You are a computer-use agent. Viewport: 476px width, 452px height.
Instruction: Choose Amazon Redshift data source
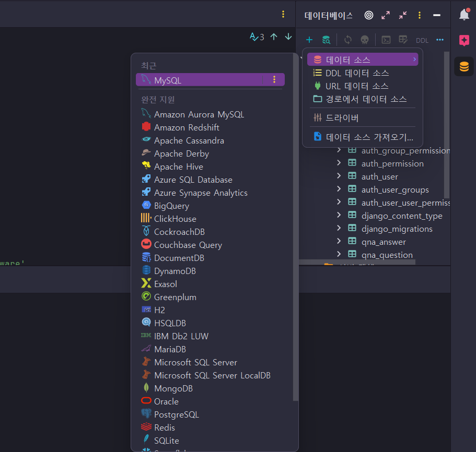(211, 127)
